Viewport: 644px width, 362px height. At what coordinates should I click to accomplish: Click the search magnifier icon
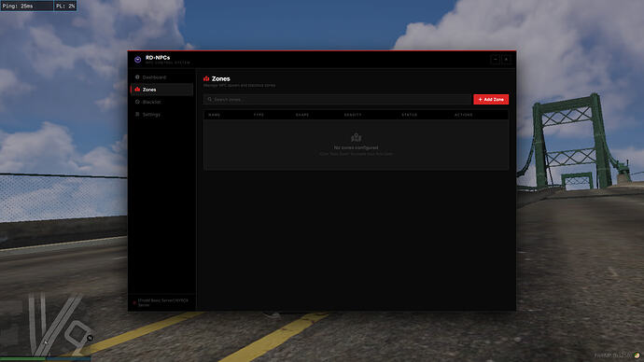click(209, 99)
